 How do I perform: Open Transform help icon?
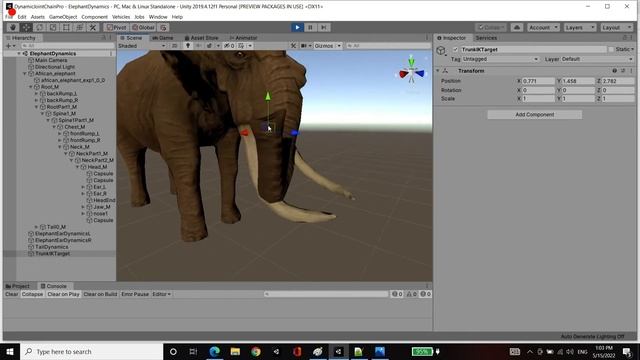615,71
